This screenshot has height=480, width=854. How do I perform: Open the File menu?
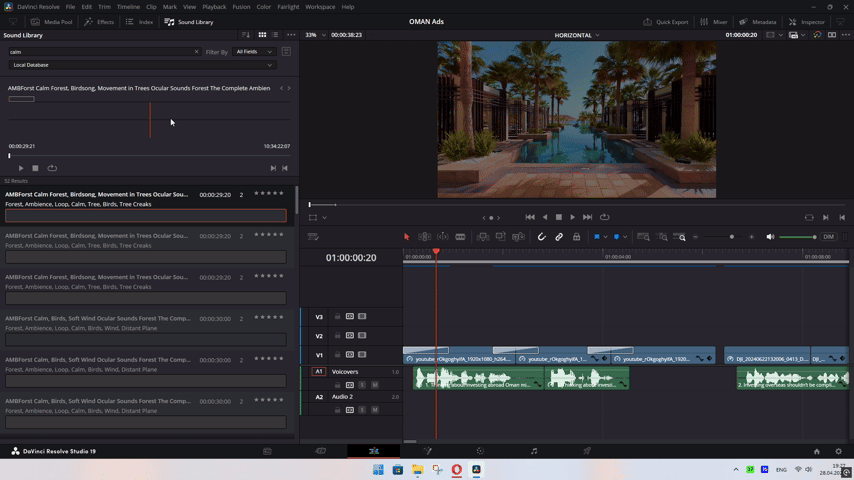(70, 7)
